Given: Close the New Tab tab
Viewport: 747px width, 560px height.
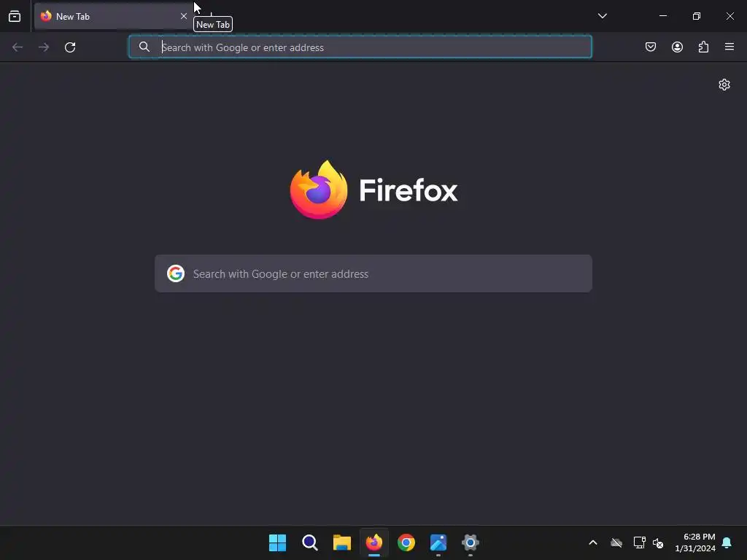Looking at the screenshot, I should click(x=183, y=16).
